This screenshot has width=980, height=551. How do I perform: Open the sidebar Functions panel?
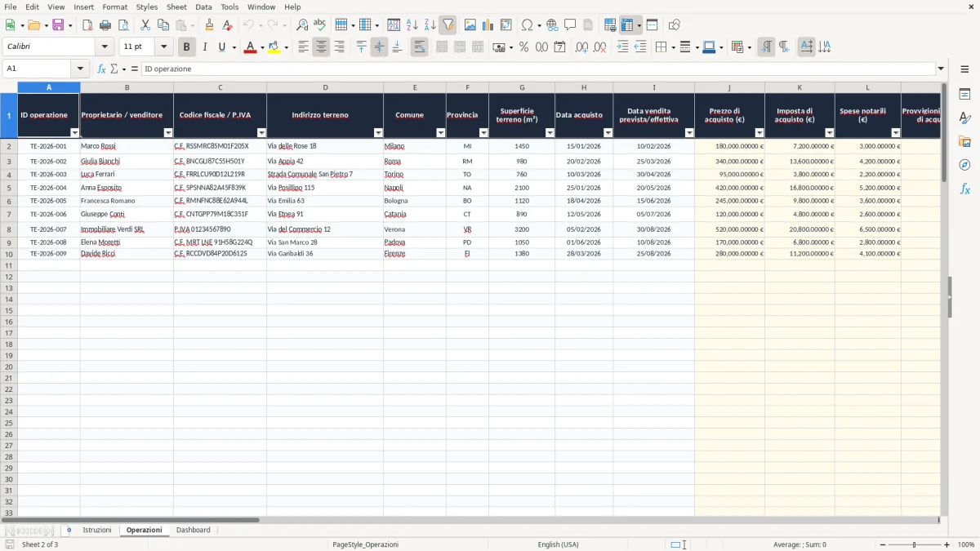click(x=964, y=189)
